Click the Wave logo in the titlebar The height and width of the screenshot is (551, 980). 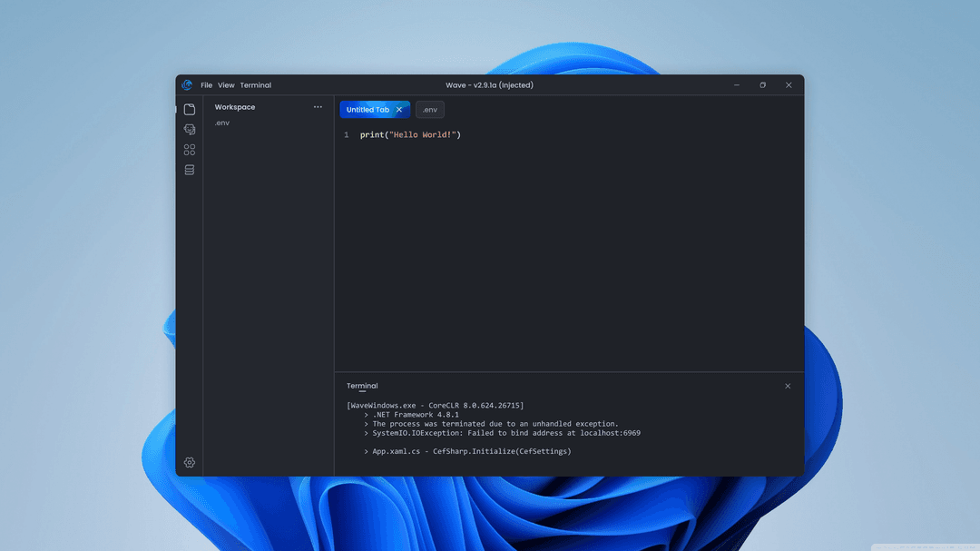(x=189, y=84)
